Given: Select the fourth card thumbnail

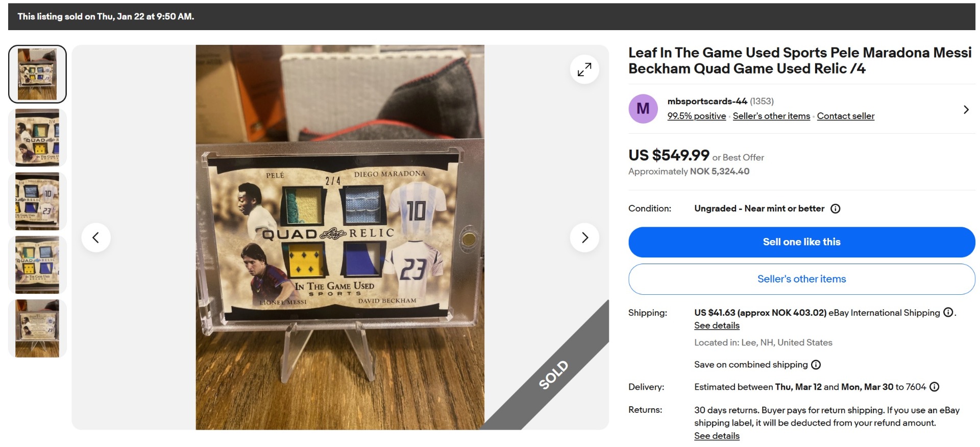Looking at the screenshot, I should click(37, 265).
